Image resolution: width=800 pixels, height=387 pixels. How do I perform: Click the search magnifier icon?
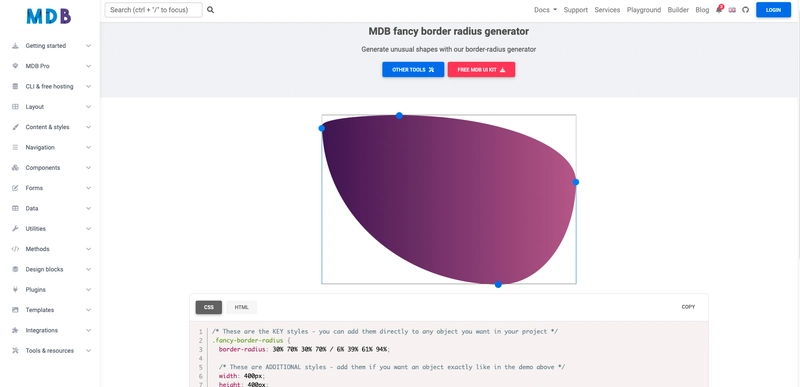pyautogui.click(x=210, y=10)
